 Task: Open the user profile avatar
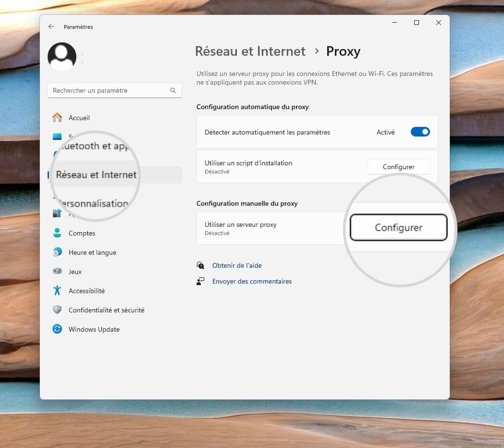coord(62,57)
